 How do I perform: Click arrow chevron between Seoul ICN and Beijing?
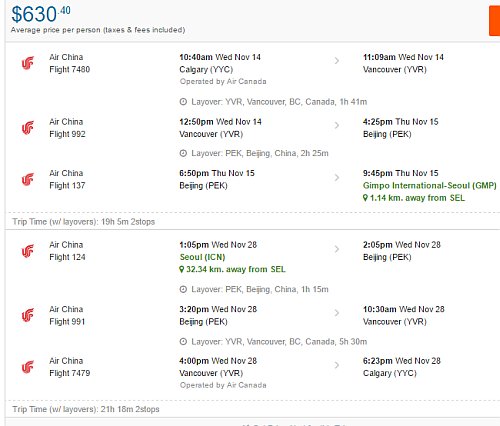tap(337, 249)
